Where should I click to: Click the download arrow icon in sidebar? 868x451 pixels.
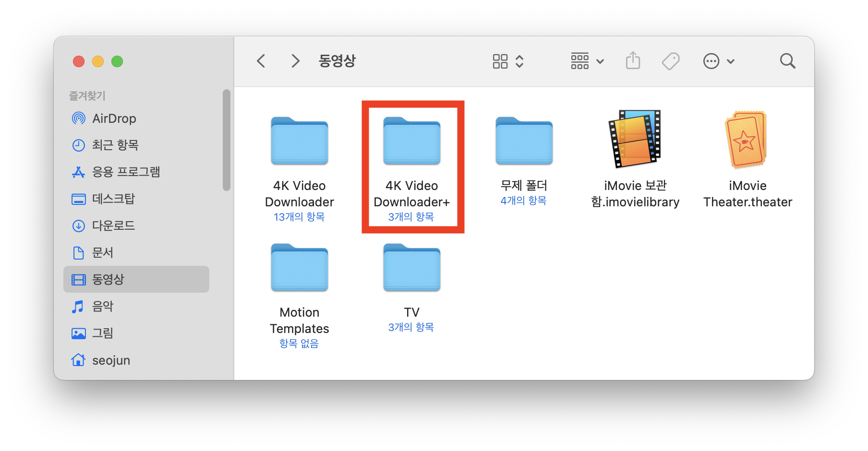click(x=78, y=225)
